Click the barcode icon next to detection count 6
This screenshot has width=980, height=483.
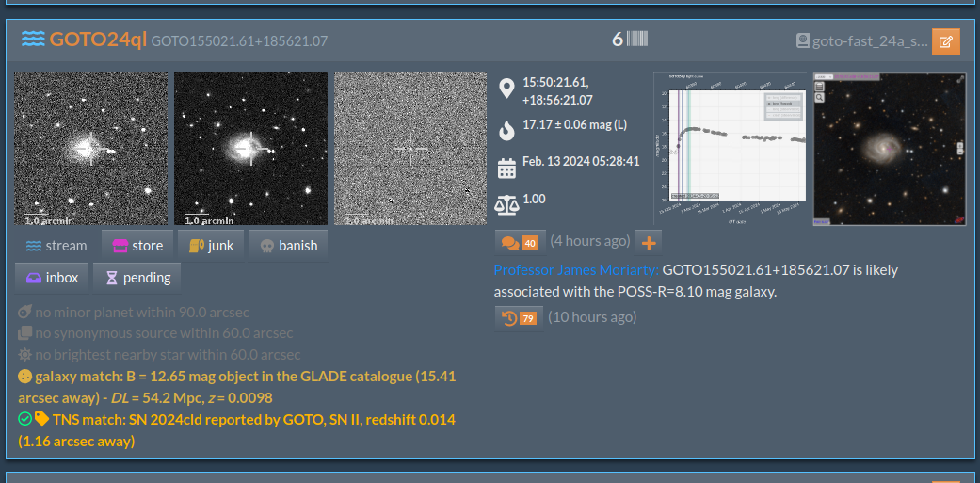click(x=637, y=40)
